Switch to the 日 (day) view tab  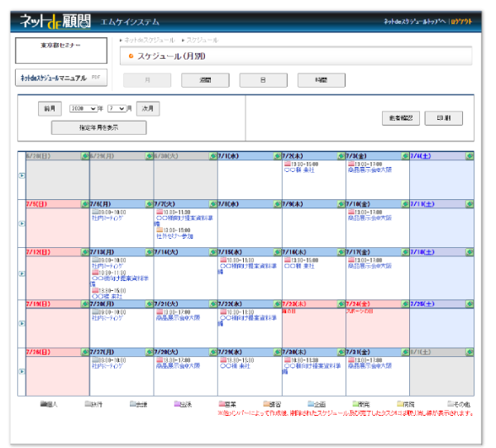pyautogui.click(x=263, y=80)
